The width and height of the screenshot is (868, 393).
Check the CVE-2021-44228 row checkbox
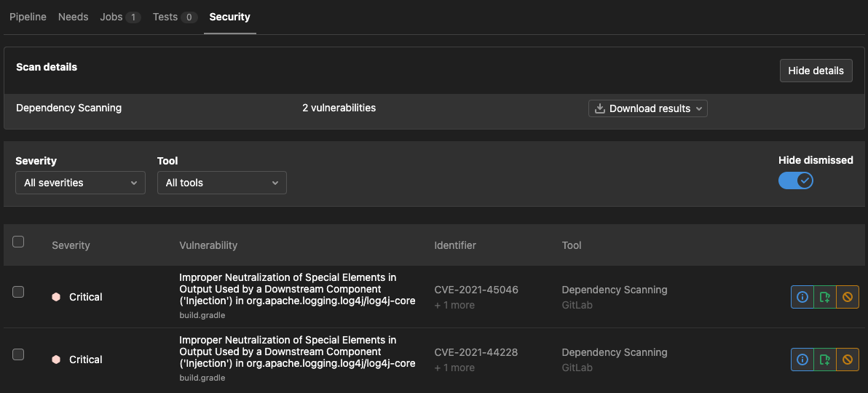pyautogui.click(x=18, y=354)
